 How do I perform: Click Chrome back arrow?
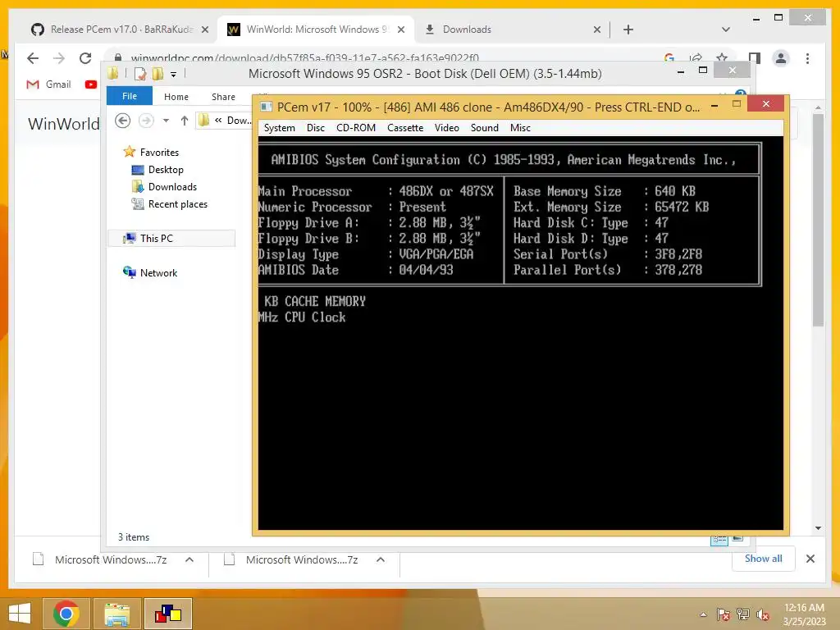click(x=33, y=58)
